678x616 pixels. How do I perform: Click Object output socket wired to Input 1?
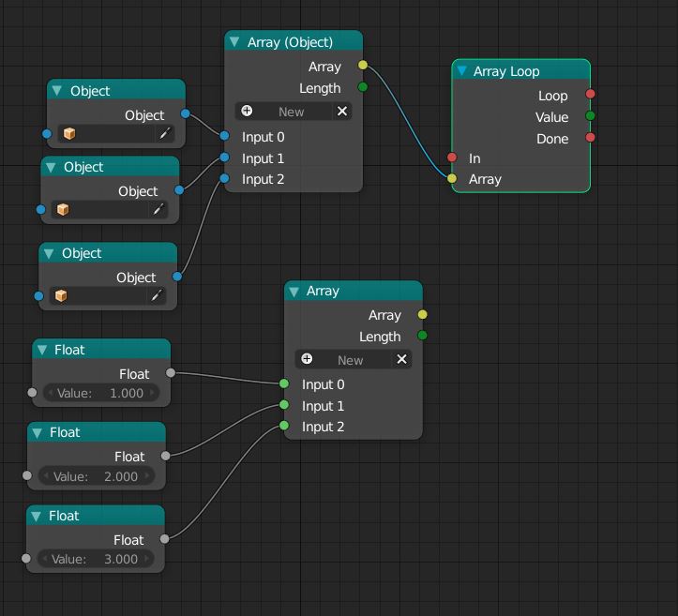(179, 189)
